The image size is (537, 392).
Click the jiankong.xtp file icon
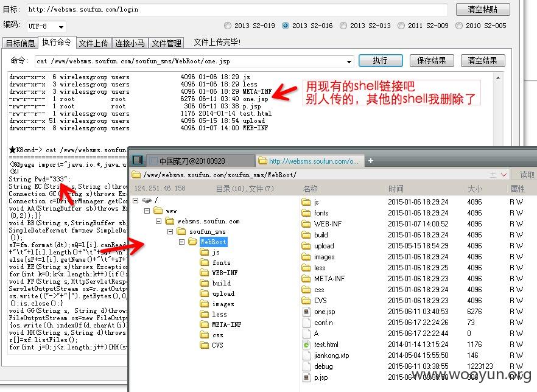[x=306, y=355]
